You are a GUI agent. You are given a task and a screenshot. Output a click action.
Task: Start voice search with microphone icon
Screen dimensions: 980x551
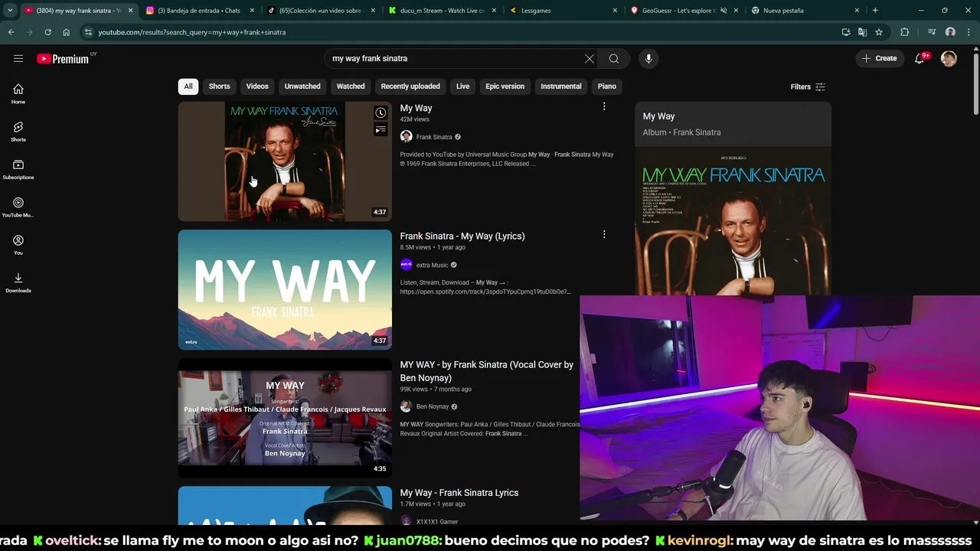[x=648, y=59]
